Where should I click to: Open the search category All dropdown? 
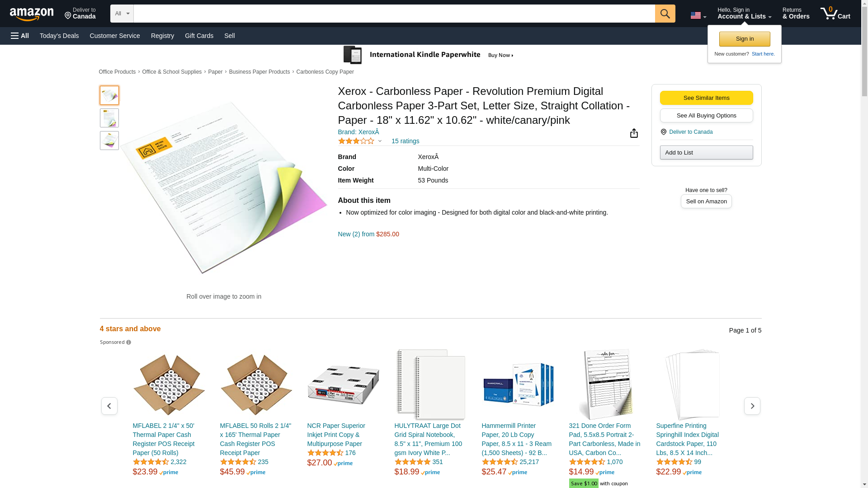[x=122, y=14]
